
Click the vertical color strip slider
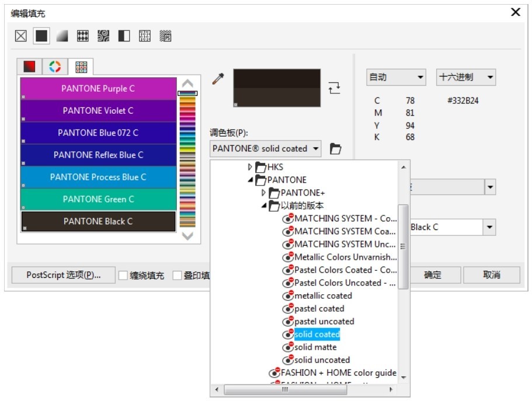point(187,93)
